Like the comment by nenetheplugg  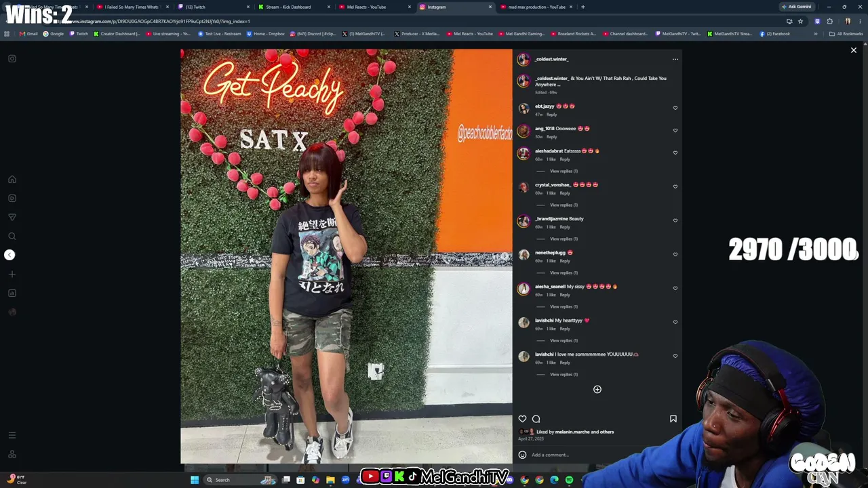pyautogui.click(x=675, y=254)
